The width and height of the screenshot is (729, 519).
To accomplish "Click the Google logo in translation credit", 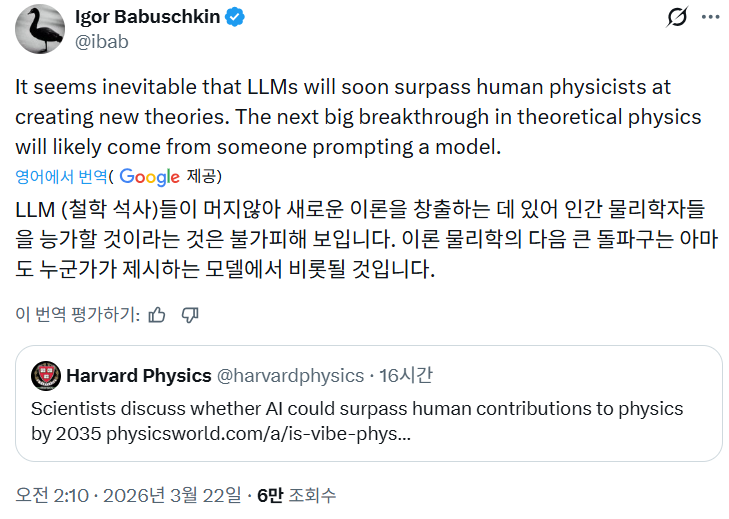I will coord(150,177).
